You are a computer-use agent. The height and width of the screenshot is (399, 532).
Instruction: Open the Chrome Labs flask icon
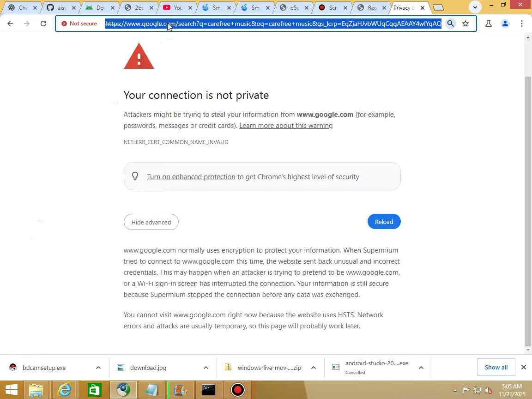489,24
